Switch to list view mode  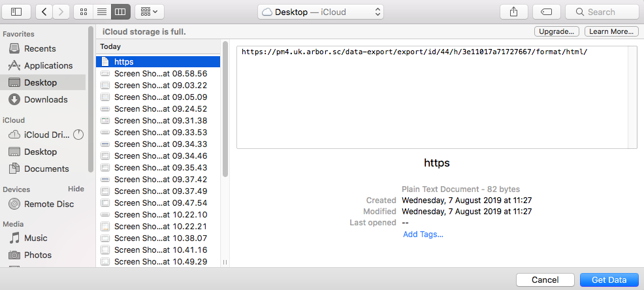101,12
